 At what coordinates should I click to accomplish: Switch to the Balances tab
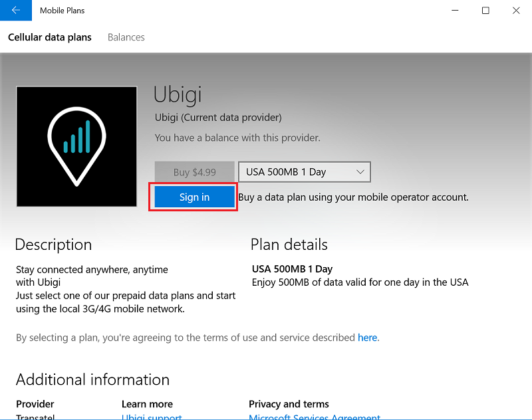point(126,37)
